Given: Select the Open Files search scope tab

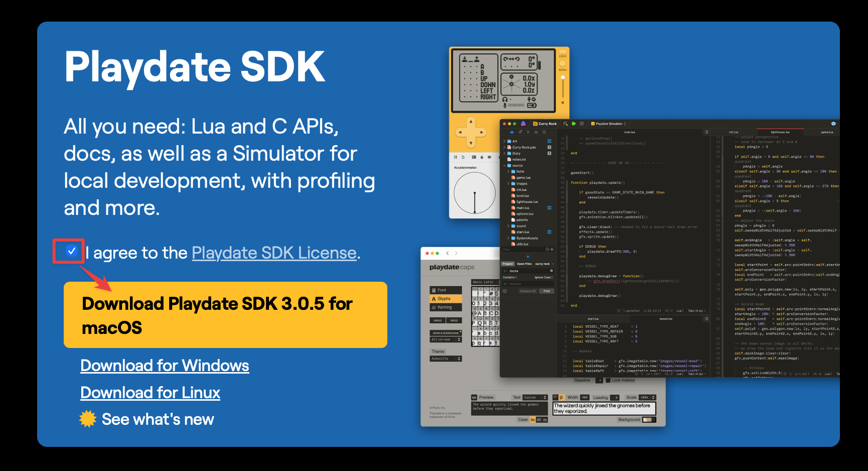Looking at the screenshot, I should 524,264.
